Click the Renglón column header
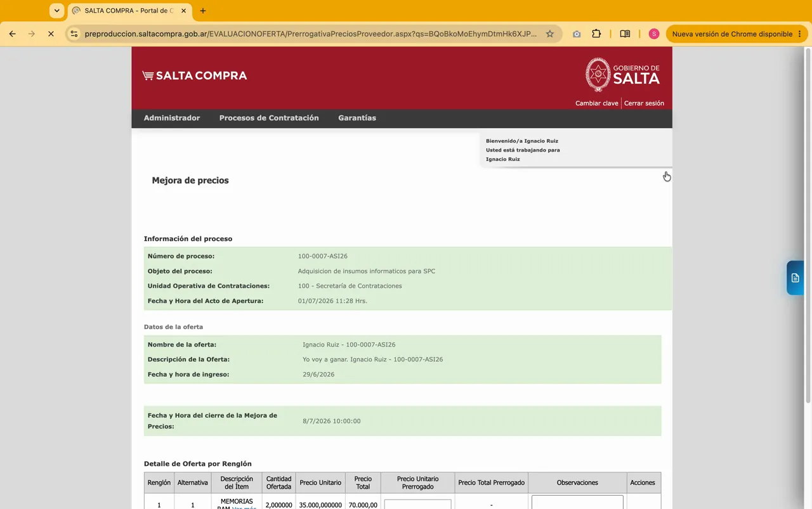Image resolution: width=812 pixels, height=509 pixels. (159, 482)
